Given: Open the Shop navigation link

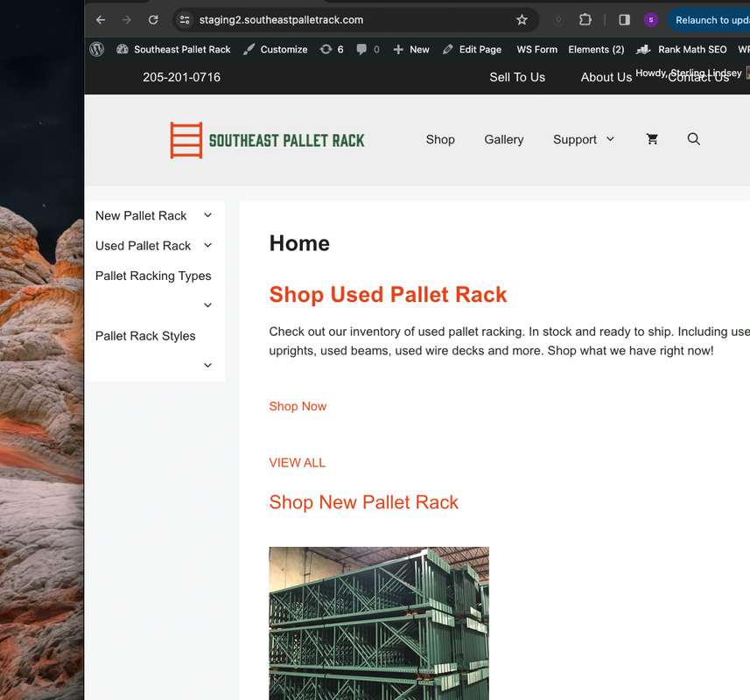Looking at the screenshot, I should (x=440, y=140).
